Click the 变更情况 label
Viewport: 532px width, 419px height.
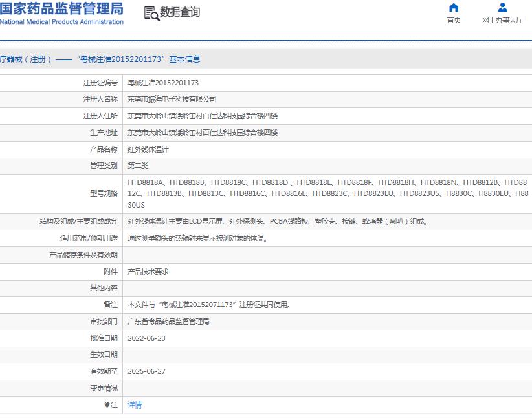tap(104, 388)
